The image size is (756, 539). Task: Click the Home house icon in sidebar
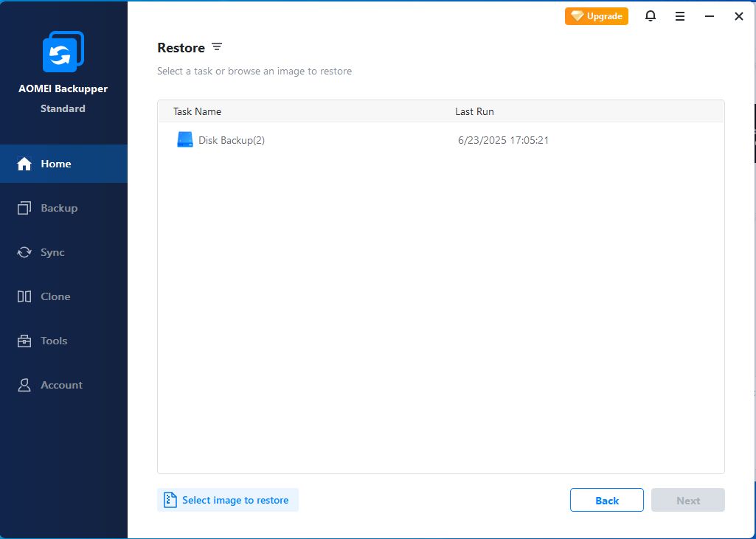pyautogui.click(x=24, y=164)
